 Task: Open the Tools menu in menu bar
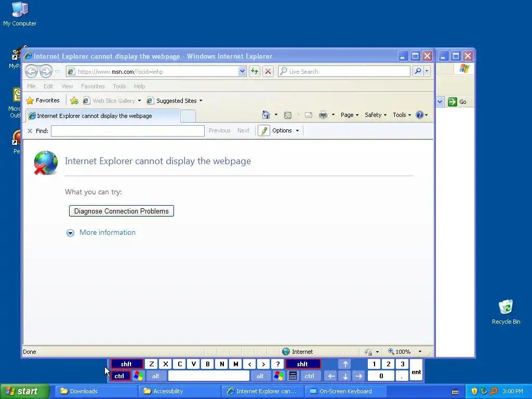point(119,86)
